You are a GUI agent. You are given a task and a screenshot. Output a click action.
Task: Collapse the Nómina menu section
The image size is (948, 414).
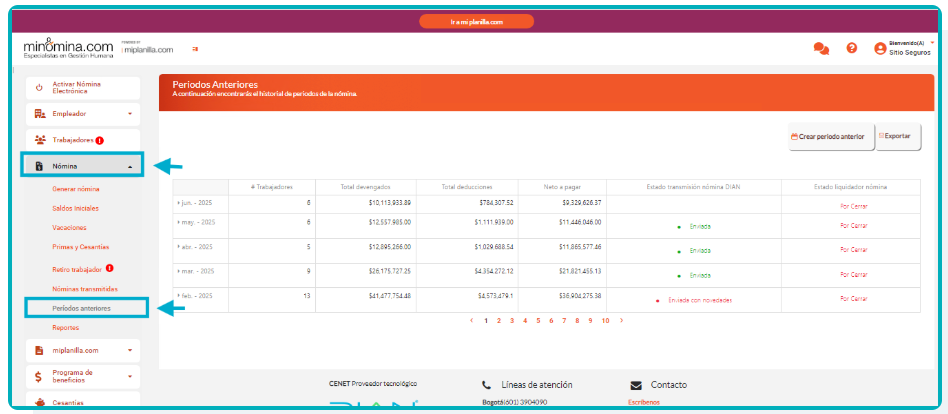[x=130, y=166]
